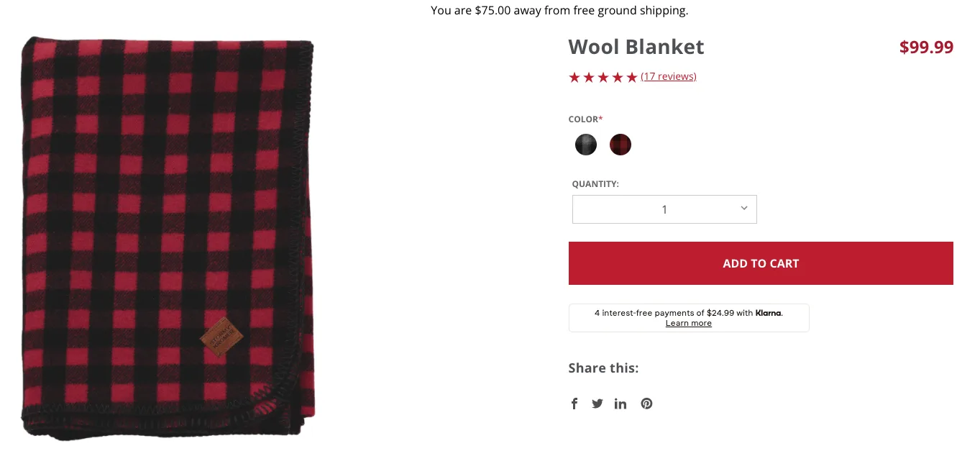Click the Klarna logo in payments message
980x451 pixels.
768,313
